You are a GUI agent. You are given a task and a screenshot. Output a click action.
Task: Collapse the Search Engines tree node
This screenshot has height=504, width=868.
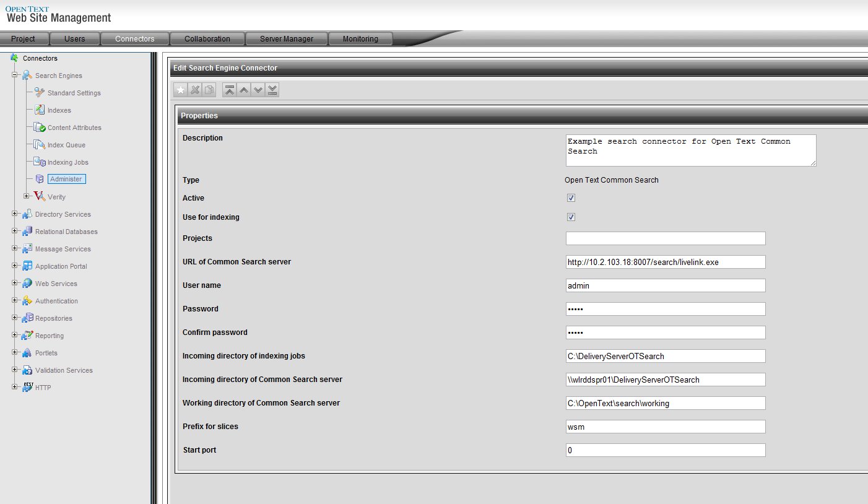[x=15, y=75]
